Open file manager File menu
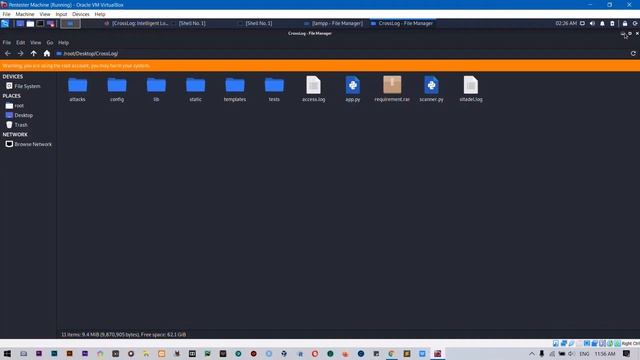The width and height of the screenshot is (640, 360). click(7, 42)
